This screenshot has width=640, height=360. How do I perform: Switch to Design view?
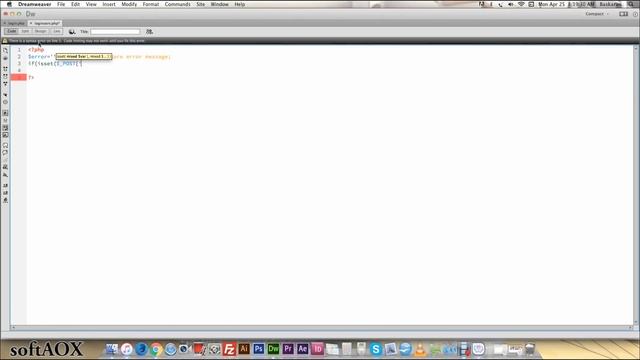40,31
